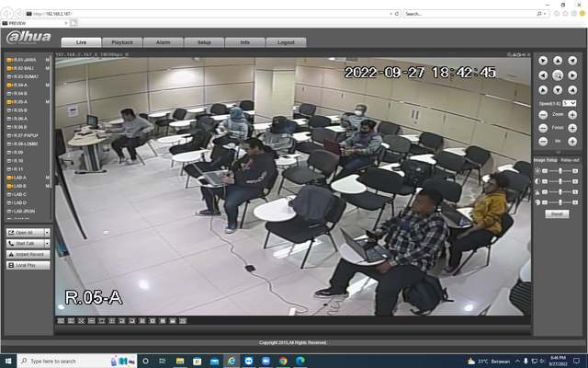
Task: Move PTZ camera up
Action: [558, 61]
